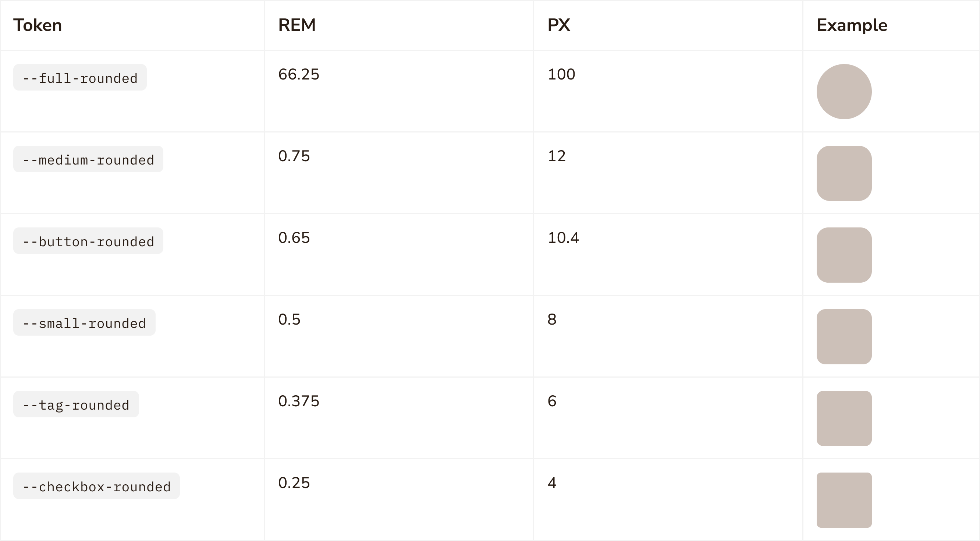Click the tag-rounded example swatch
Image resolution: width=980 pixels, height=541 pixels.
click(x=844, y=418)
